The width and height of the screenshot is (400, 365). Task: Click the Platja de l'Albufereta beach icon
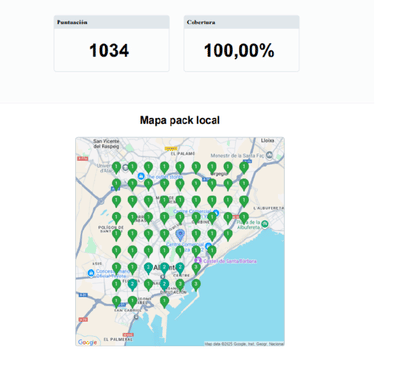click(265, 224)
